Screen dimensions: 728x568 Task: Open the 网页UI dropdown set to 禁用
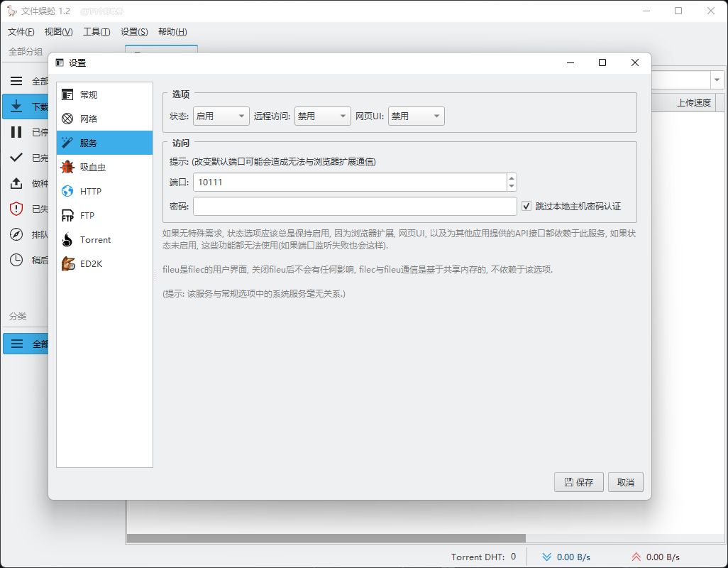[416, 116]
